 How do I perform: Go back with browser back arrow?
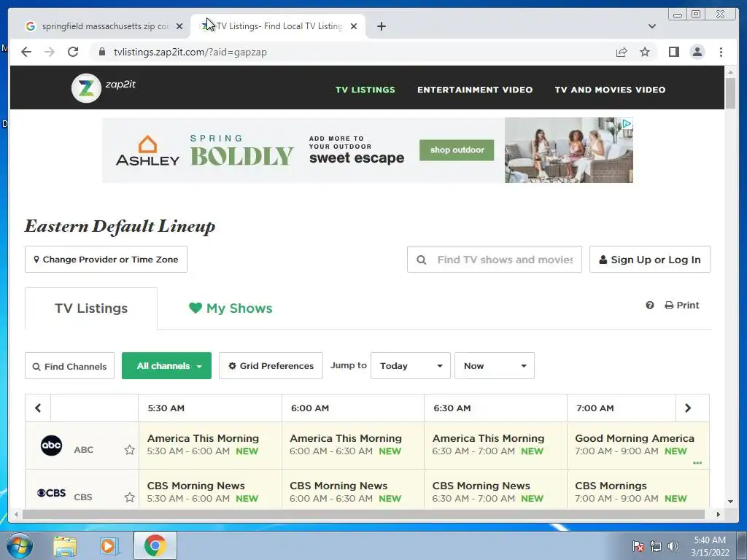(26, 52)
